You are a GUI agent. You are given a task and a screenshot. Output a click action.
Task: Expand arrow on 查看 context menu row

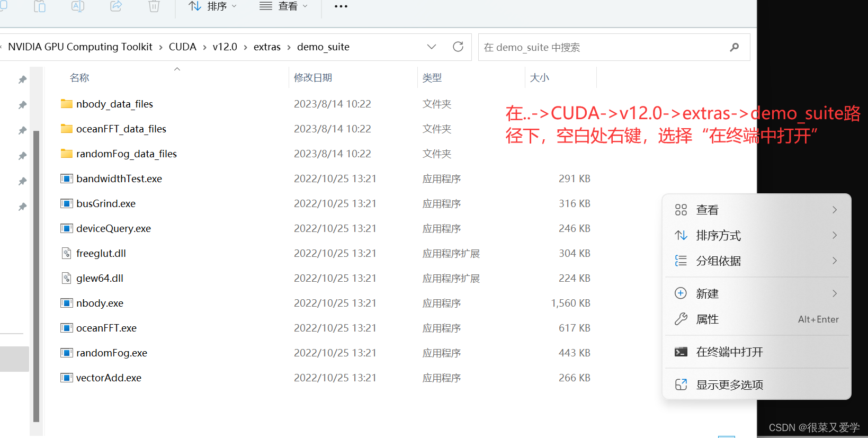coord(835,210)
